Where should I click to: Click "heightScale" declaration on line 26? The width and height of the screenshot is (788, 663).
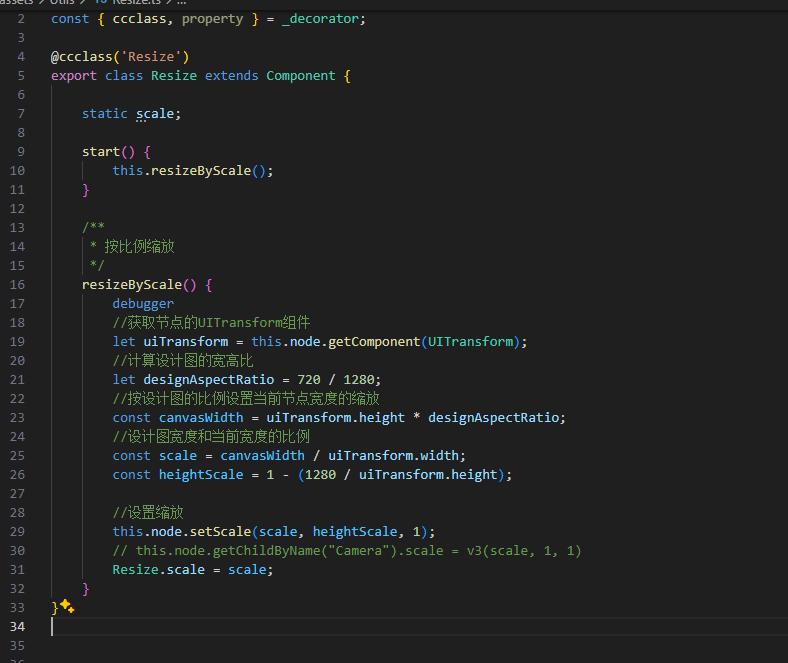(x=201, y=475)
